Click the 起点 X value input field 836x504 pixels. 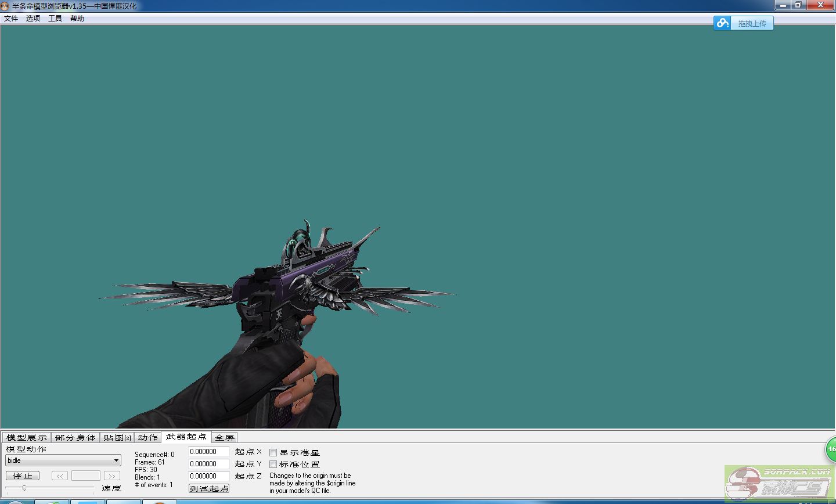(x=208, y=452)
